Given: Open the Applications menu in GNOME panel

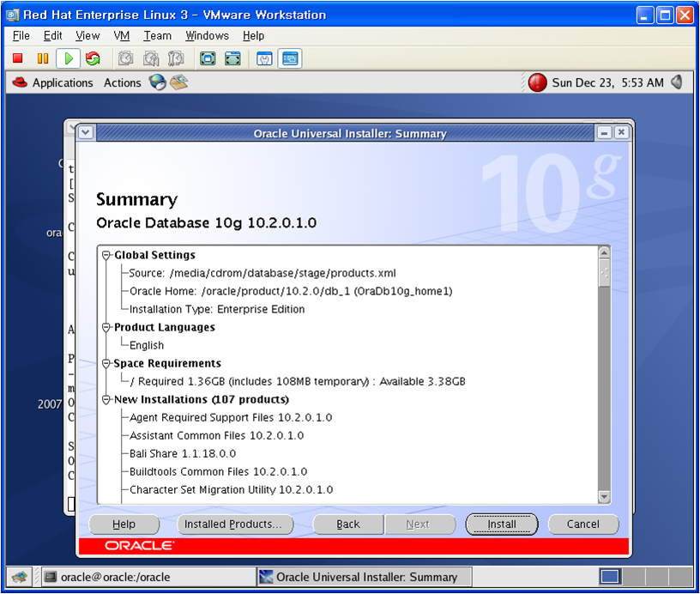Looking at the screenshot, I should pyautogui.click(x=63, y=82).
